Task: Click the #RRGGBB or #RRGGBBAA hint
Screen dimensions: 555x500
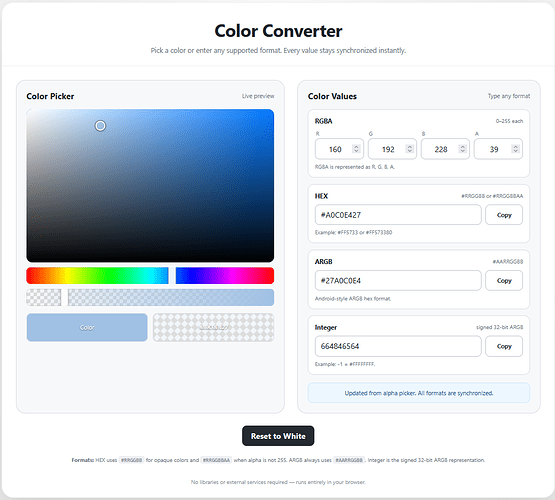Action: [x=492, y=196]
